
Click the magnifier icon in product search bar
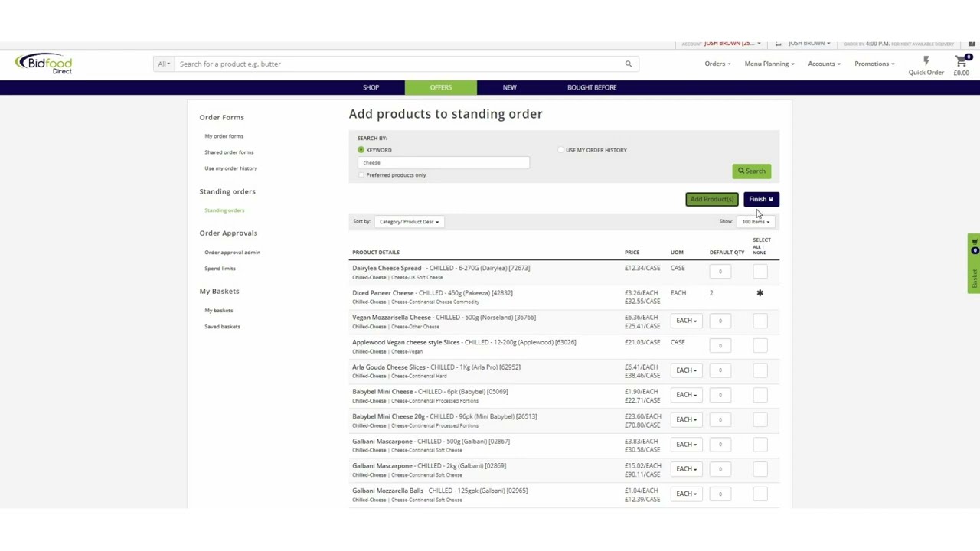pos(629,64)
